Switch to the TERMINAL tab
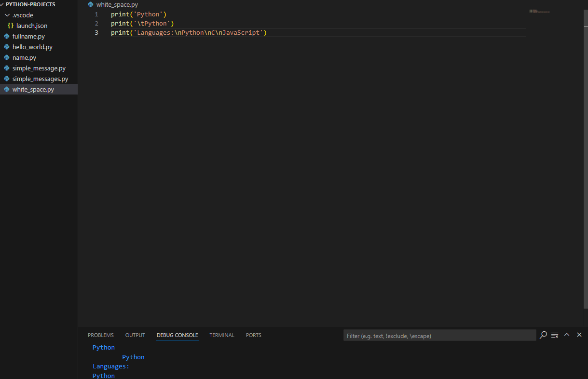The image size is (588, 379). pyautogui.click(x=222, y=335)
